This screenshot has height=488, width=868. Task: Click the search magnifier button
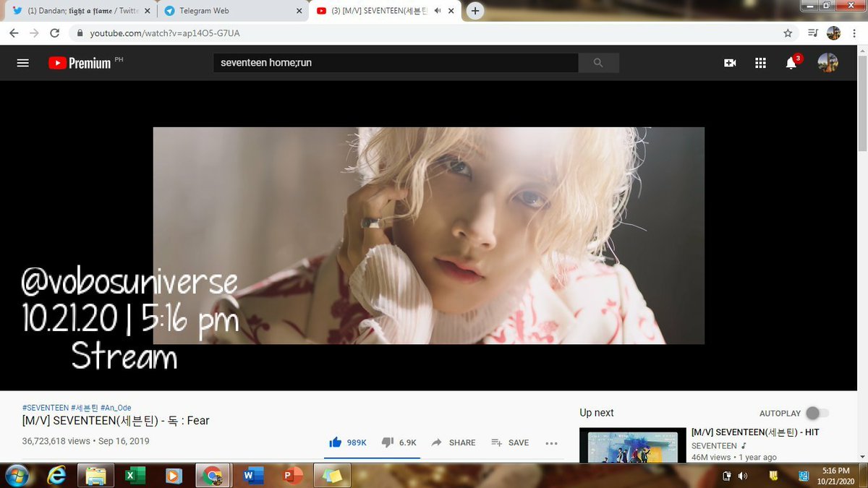click(598, 63)
